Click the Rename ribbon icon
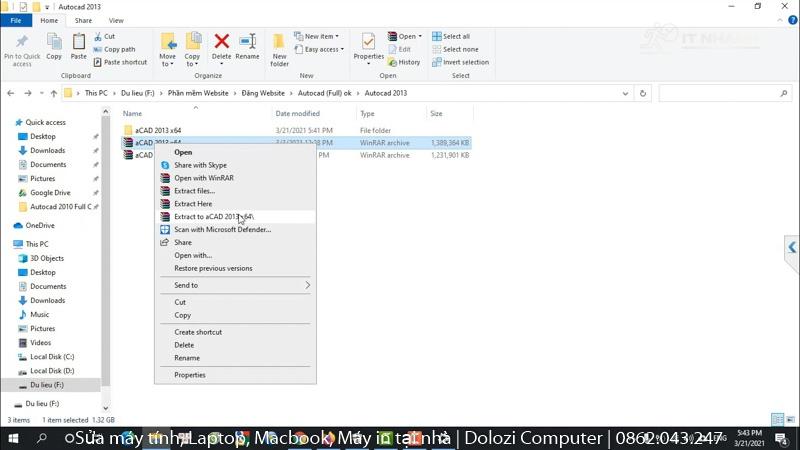800x450 pixels. pos(247,41)
